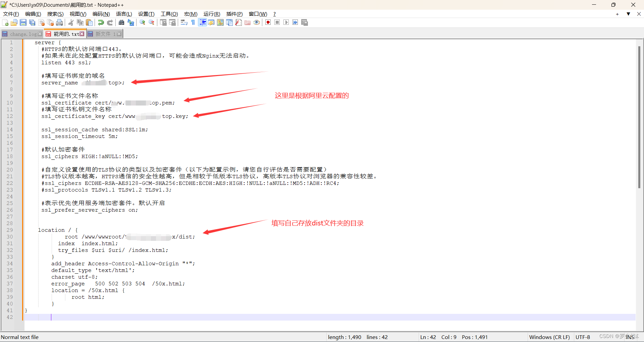This screenshot has width=644, height=342.
Task: Close the 能用的.txt tab
Action: click(82, 34)
